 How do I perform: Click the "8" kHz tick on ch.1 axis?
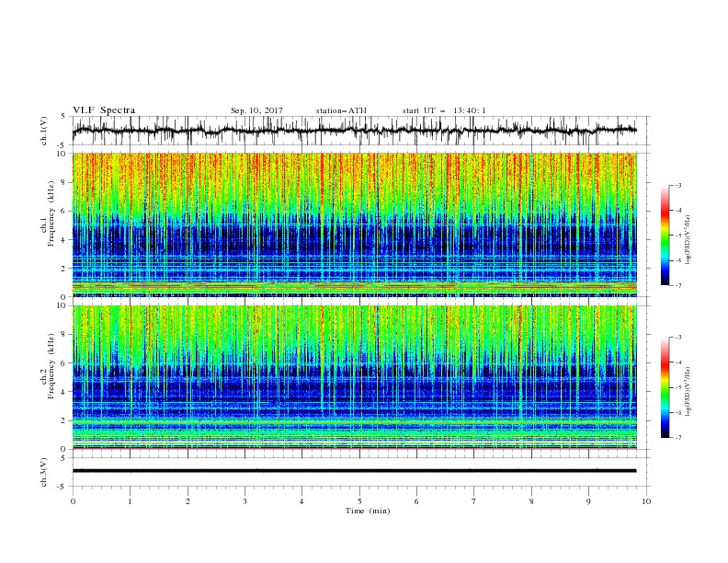coord(65,182)
